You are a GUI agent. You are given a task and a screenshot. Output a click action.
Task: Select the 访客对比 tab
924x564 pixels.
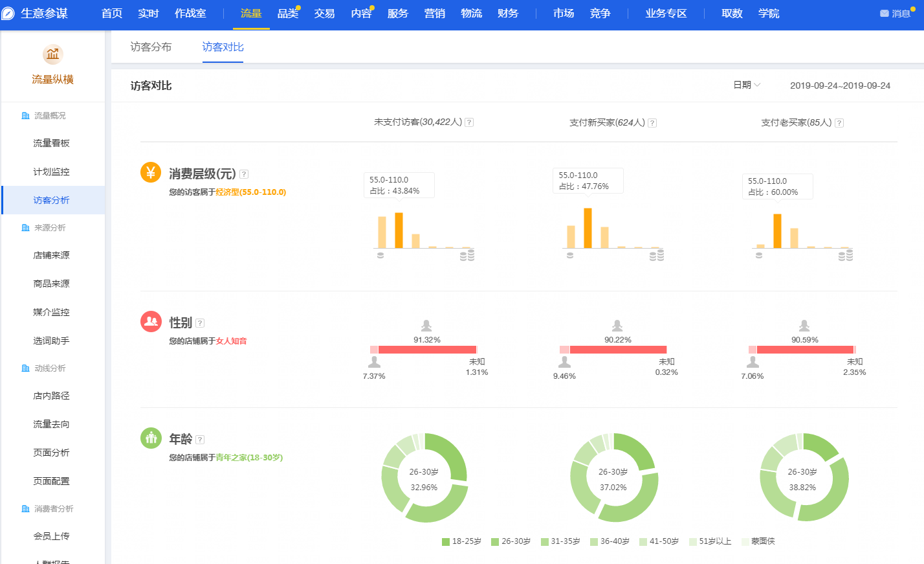pos(223,47)
